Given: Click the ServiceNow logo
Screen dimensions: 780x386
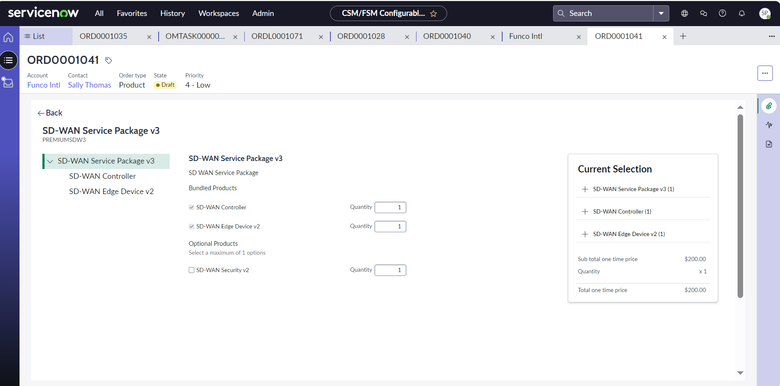Looking at the screenshot, I should [43, 13].
